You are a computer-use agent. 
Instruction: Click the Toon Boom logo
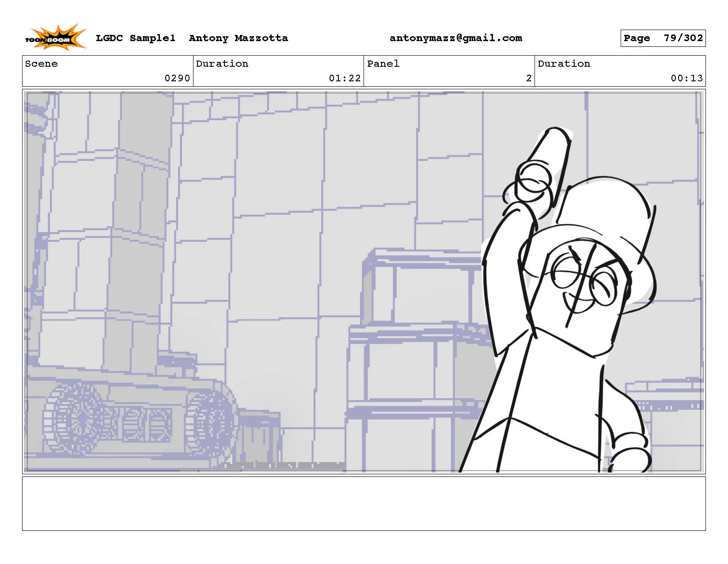(55, 37)
